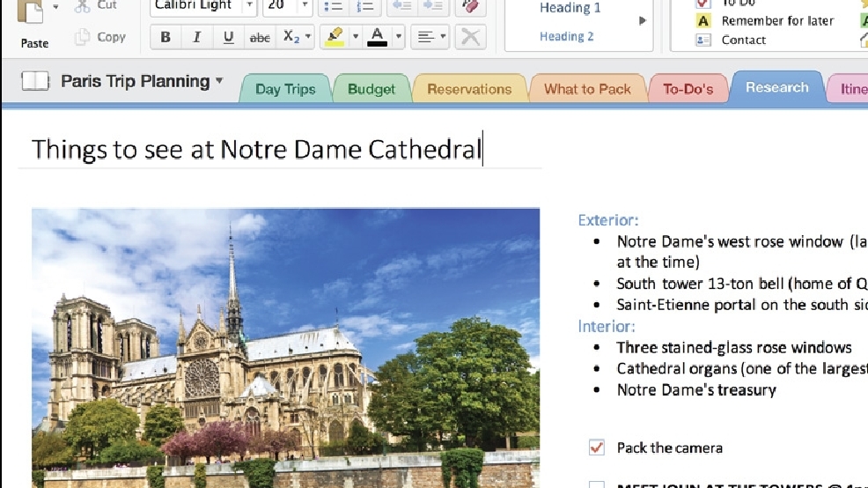
Task: Decrease indent of the paragraph
Action: [402, 7]
